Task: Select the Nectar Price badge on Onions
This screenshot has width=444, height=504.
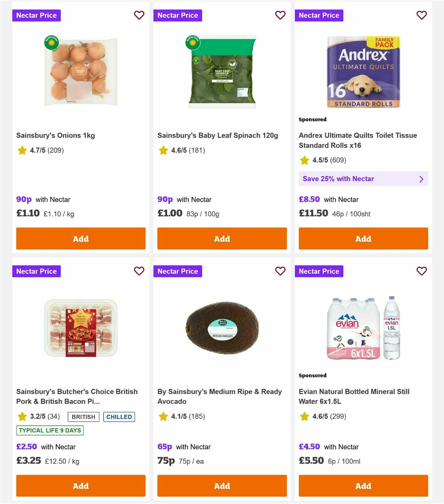Action: 37,15
